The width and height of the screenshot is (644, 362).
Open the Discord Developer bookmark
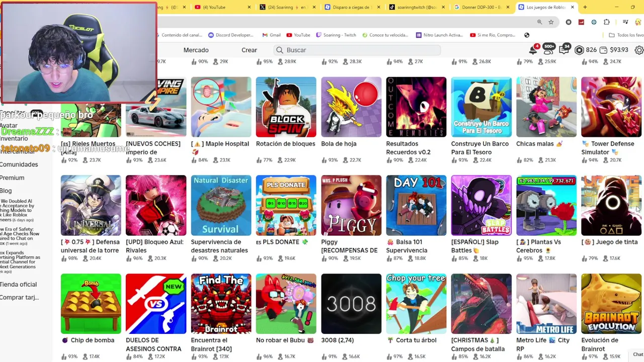[230, 35]
